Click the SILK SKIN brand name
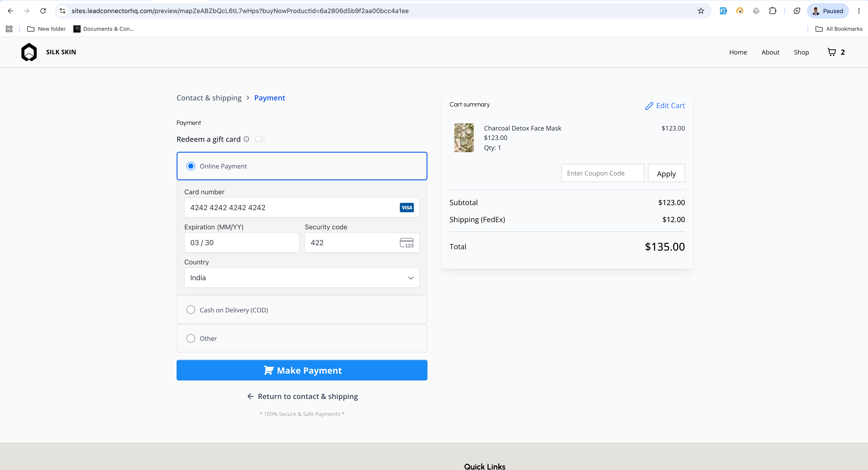This screenshot has height=470, width=868. [x=61, y=52]
